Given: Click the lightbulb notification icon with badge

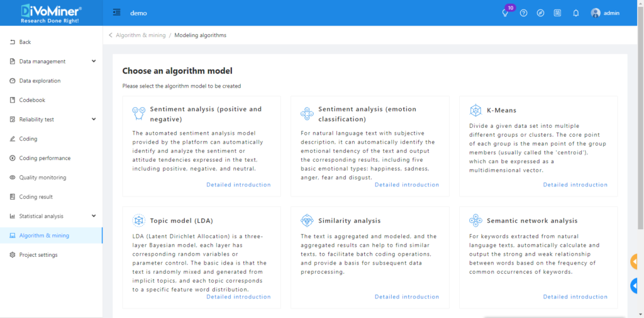Looking at the screenshot, I should (x=505, y=13).
